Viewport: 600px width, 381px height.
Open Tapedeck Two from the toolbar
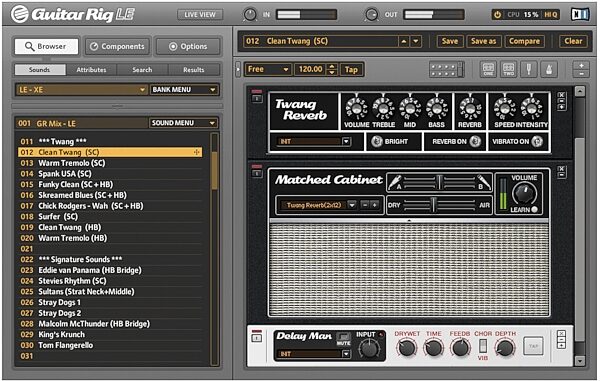tap(509, 70)
